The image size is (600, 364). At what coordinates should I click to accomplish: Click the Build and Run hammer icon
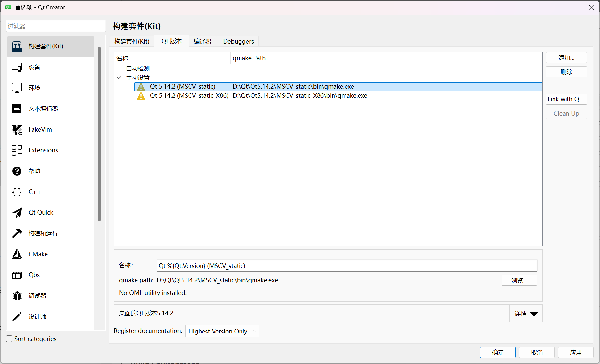click(17, 233)
